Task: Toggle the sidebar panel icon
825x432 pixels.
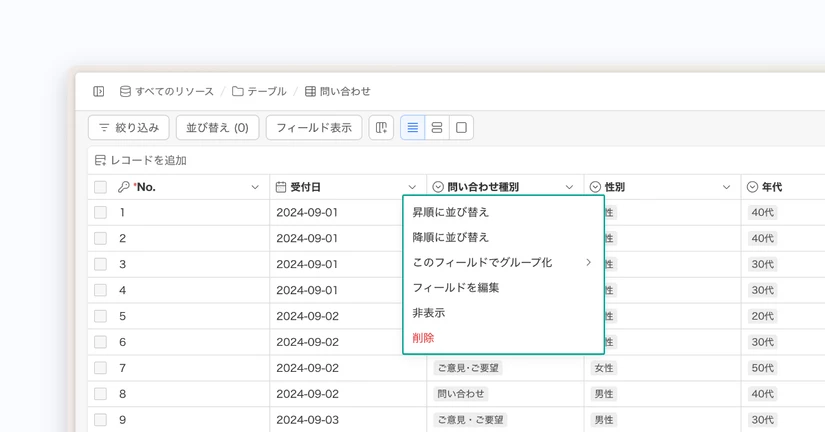Action: [x=98, y=92]
